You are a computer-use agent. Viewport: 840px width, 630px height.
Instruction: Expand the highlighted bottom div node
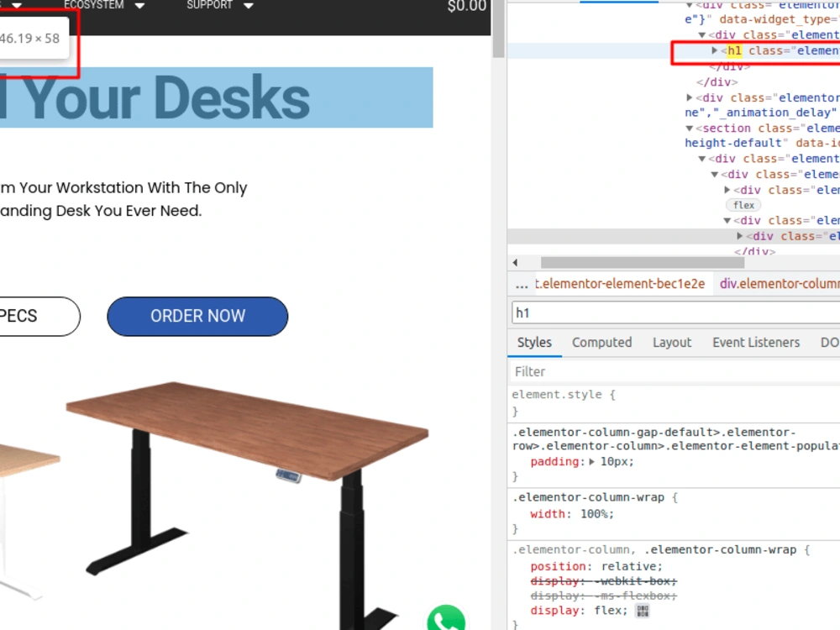pyautogui.click(x=740, y=236)
